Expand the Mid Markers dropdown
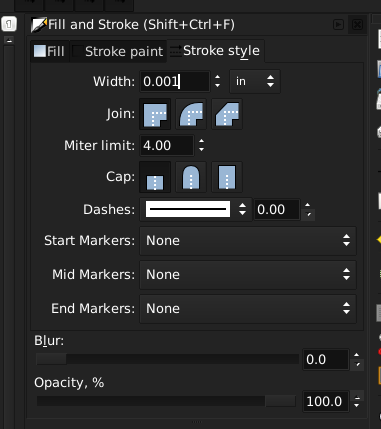The width and height of the screenshot is (381, 429). [248, 275]
